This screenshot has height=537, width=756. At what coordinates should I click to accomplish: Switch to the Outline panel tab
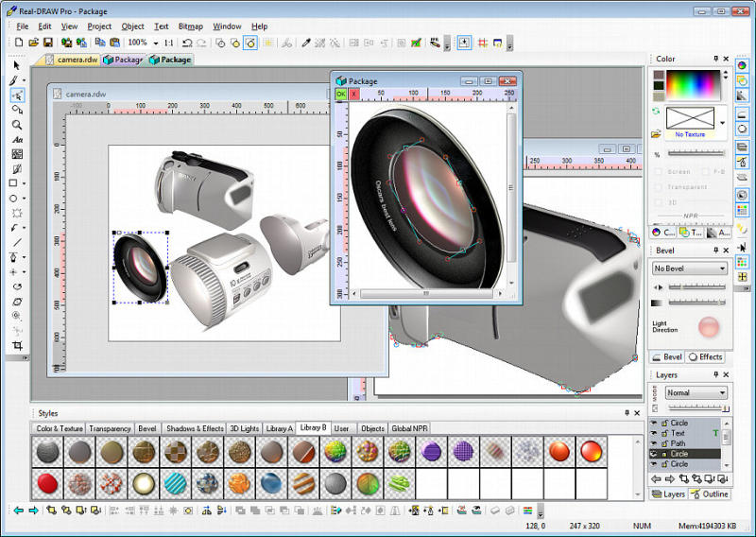click(709, 494)
